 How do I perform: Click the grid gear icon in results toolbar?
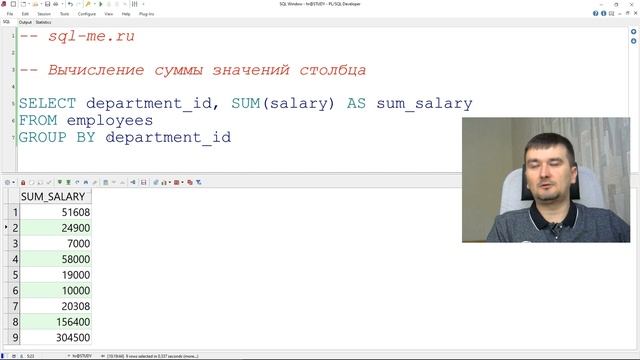coord(7,182)
